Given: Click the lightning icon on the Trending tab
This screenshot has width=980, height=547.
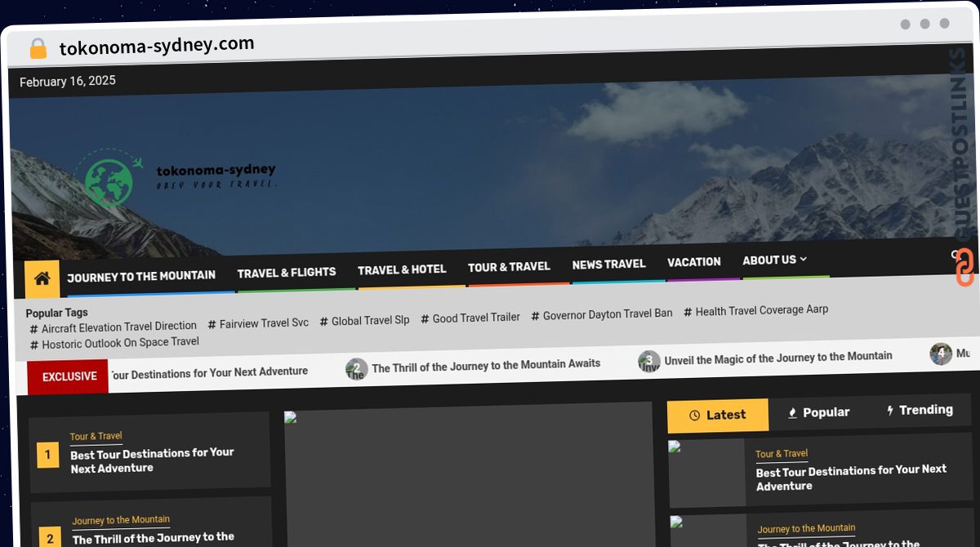Looking at the screenshot, I should 890,411.
